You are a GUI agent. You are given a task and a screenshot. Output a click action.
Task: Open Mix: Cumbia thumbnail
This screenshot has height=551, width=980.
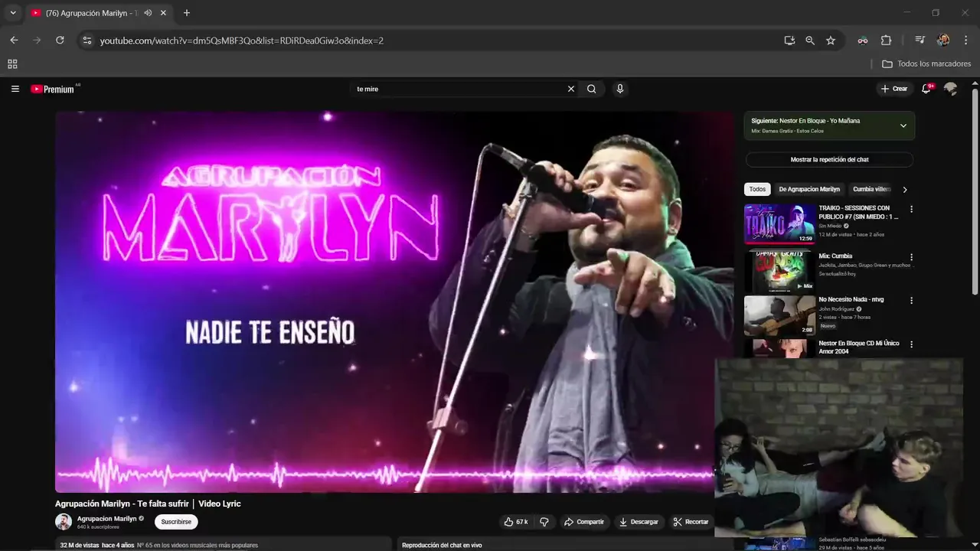coord(779,272)
